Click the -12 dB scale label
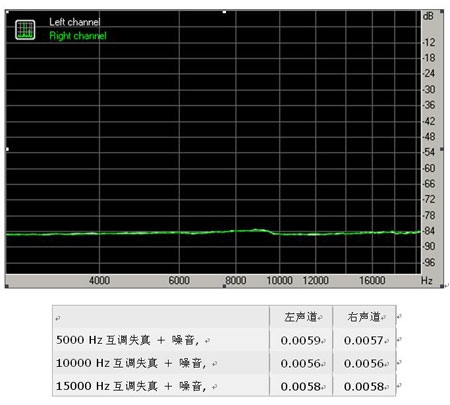This screenshot has width=450, height=405. [x=429, y=42]
